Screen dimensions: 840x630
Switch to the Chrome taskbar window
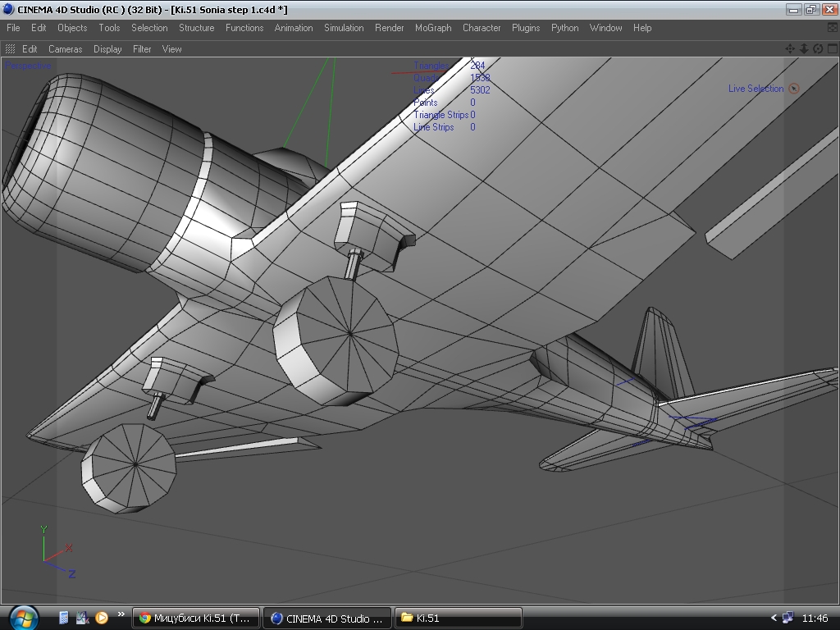click(197, 618)
